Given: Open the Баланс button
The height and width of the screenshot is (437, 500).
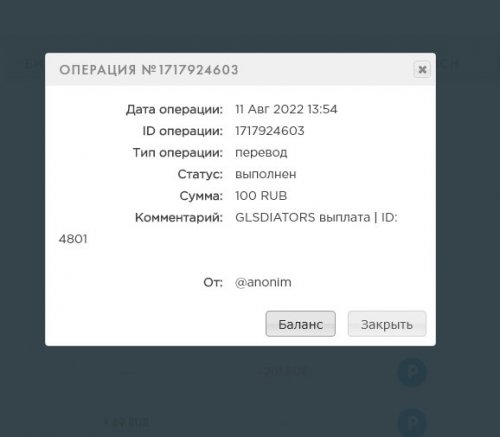Looking at the screenshot, I should pyautogui.click(x=300, y=324).
